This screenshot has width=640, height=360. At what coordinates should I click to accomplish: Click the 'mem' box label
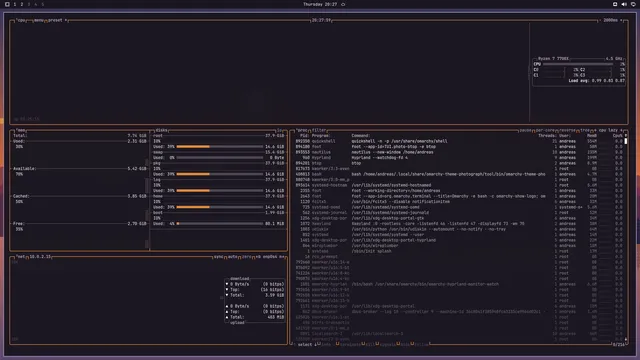coord(21,130)
